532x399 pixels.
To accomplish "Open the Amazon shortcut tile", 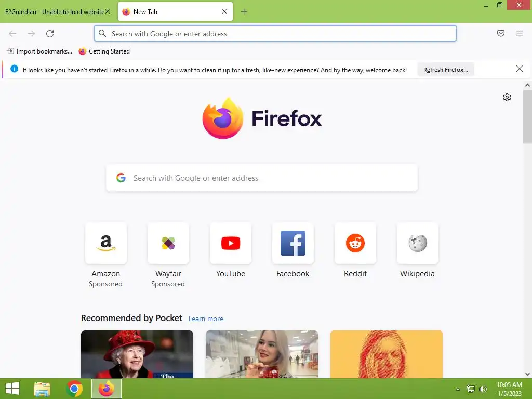I will click(x=106, y=243).
